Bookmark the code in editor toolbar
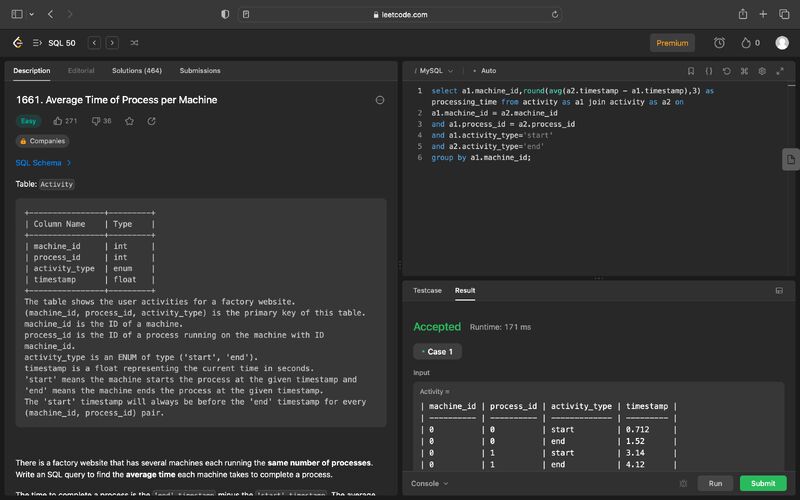The height and width of the screenshot is (500, 800). pyautogui.click(x=691, y=71)
